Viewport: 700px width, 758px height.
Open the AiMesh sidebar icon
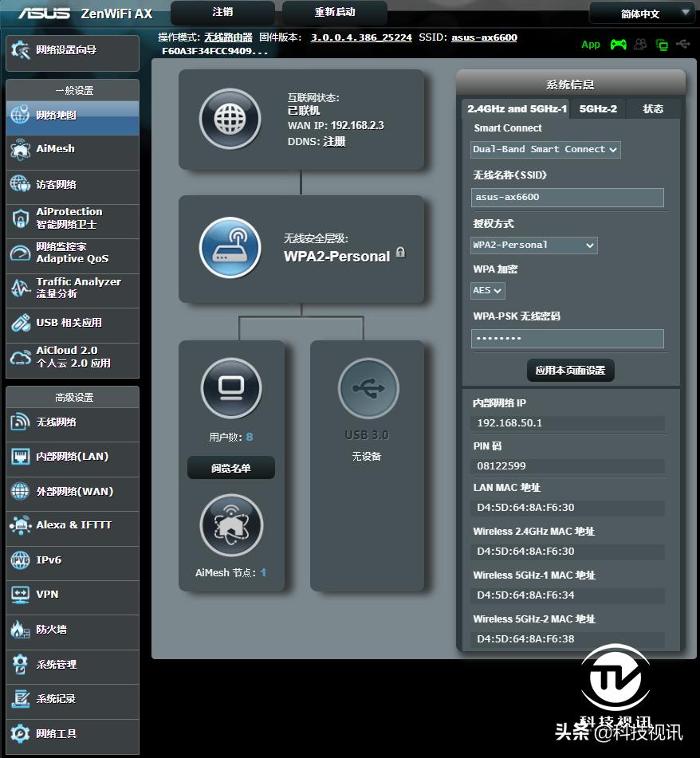coord(20,149)
